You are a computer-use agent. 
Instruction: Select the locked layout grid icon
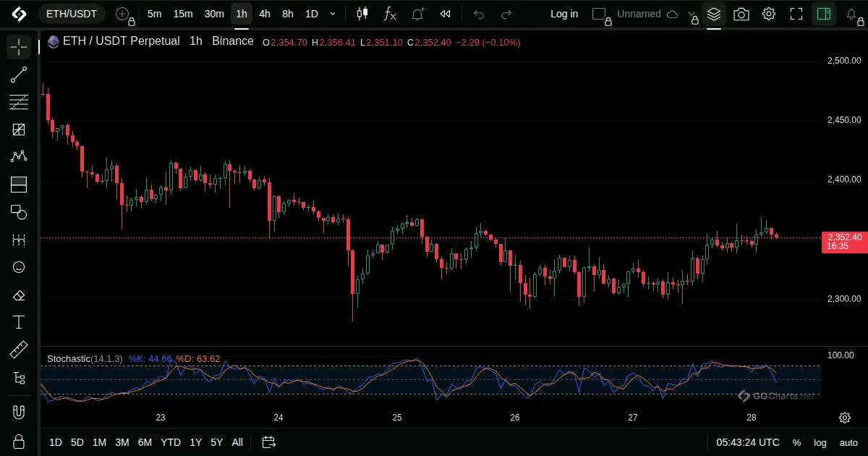pos(600,14)
